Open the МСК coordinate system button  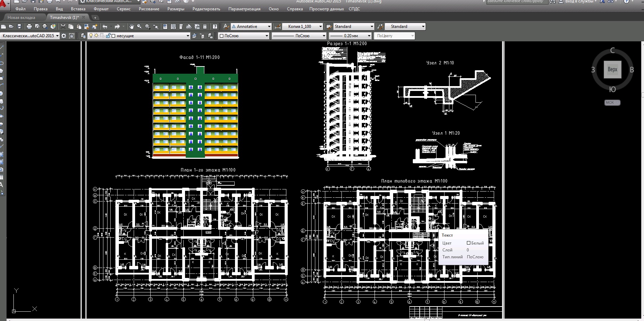pyautogui.click(x=612, y=103)
